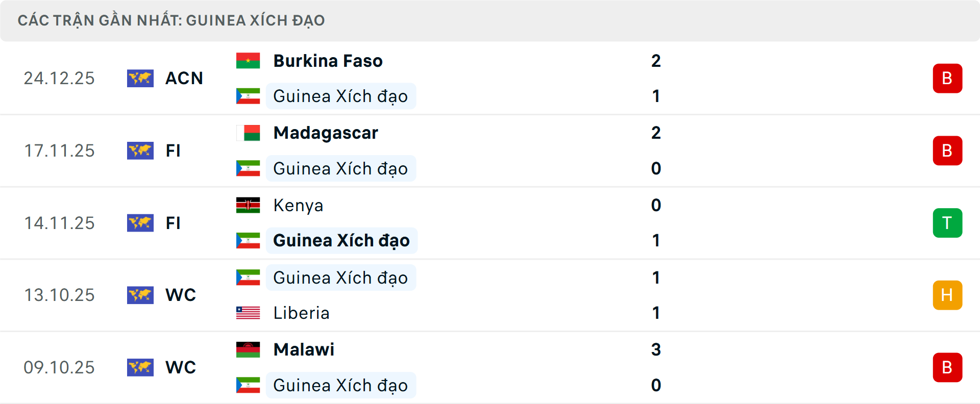Click the Kenya flag icon
This screenshot has height=404, width=980.
248,205
